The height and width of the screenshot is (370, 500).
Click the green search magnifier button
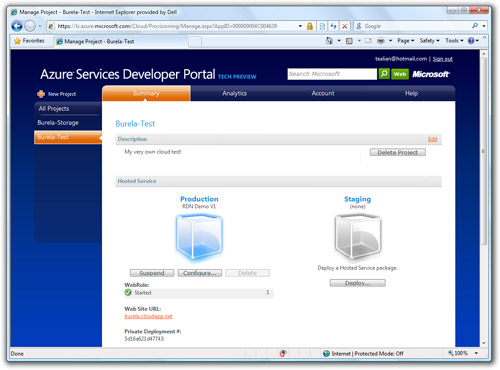[x=384, y=74]
